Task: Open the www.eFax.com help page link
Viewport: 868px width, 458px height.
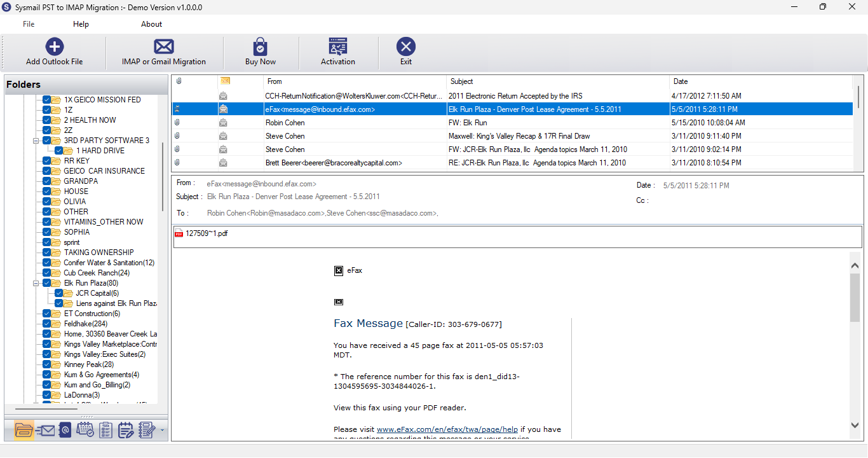Action: tap(447, 429)
